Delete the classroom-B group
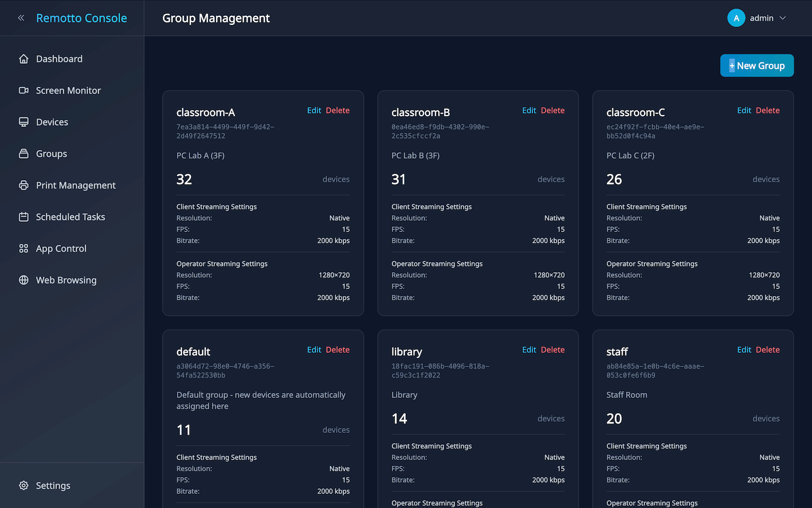The image size is (812, 508). 552,111
